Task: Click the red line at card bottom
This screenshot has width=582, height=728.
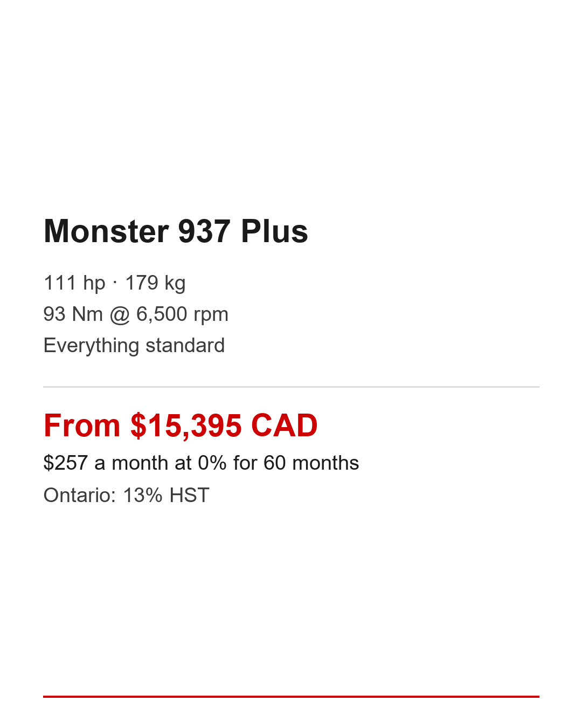Action: (291, 696)
